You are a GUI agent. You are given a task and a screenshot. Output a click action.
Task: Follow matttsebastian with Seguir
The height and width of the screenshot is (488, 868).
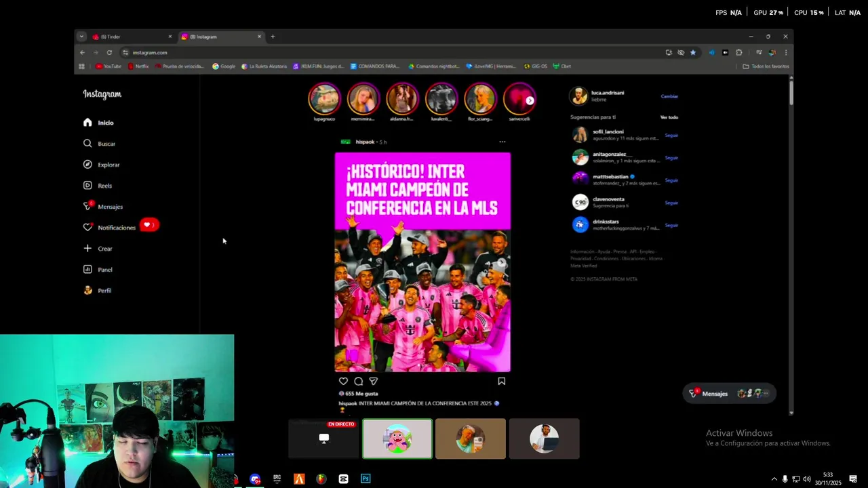click(x=671, y=180)
